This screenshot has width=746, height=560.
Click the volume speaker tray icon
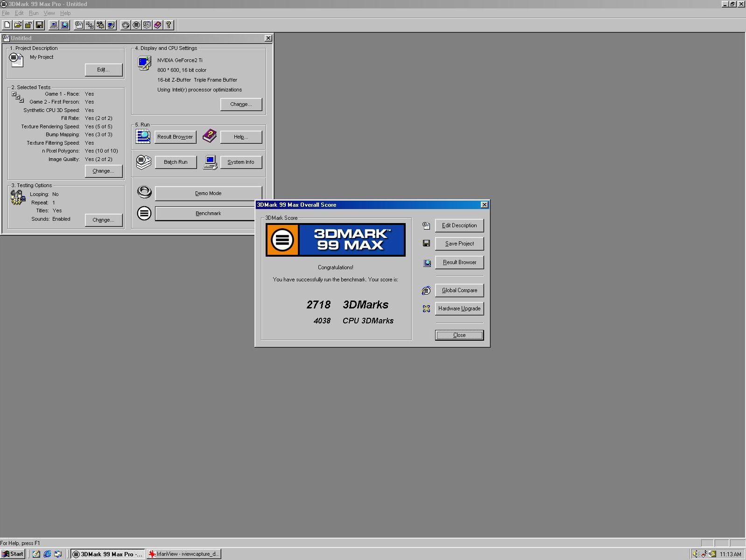695,554
